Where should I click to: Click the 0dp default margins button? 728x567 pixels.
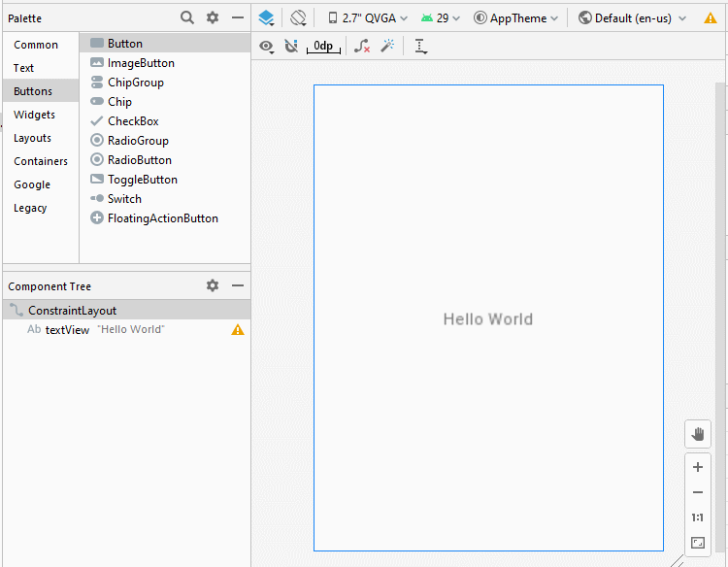coord(323,46)
